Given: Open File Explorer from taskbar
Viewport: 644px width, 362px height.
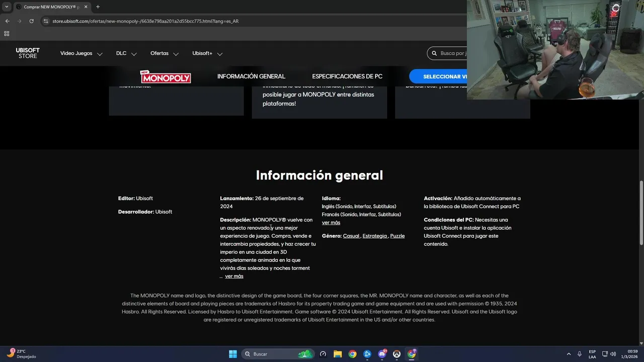Looking at the screenshot, I should [x=338, y=354].
